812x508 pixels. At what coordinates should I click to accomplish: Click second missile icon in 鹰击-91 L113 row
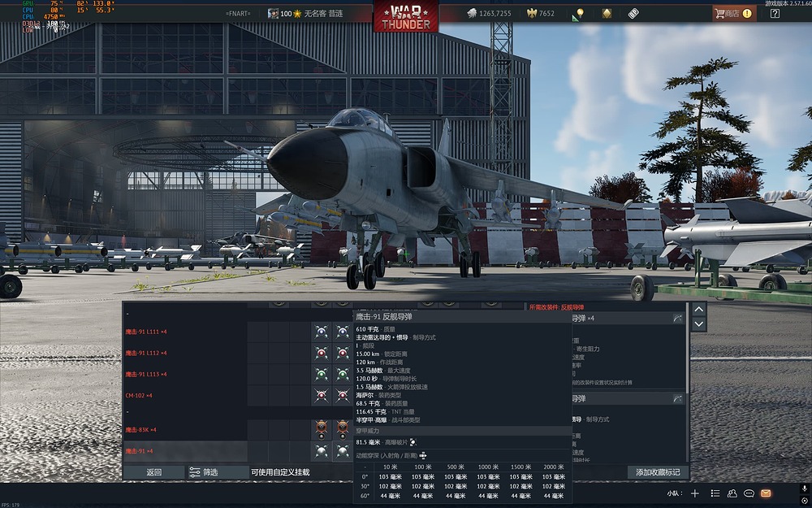[x=343, y=374]
